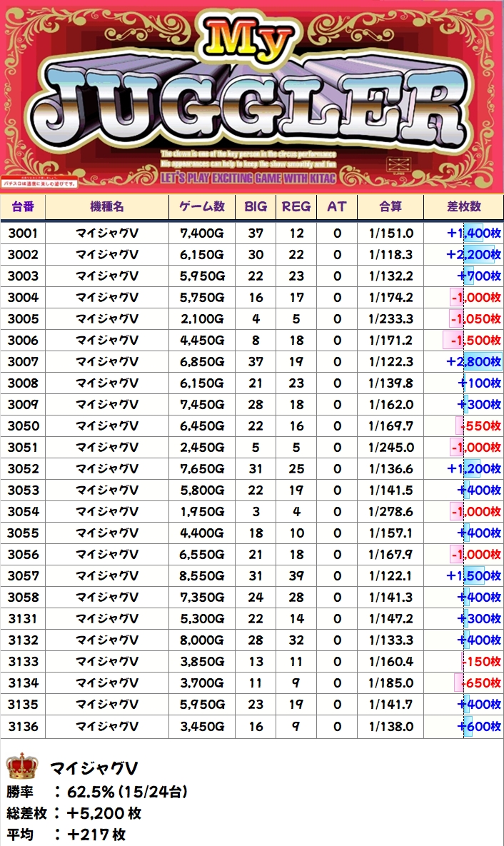The width and height of the screenshot is (504, 846).
Task: Click the 総差枚 +5,200枚 summary
Action: click(74, 814)
